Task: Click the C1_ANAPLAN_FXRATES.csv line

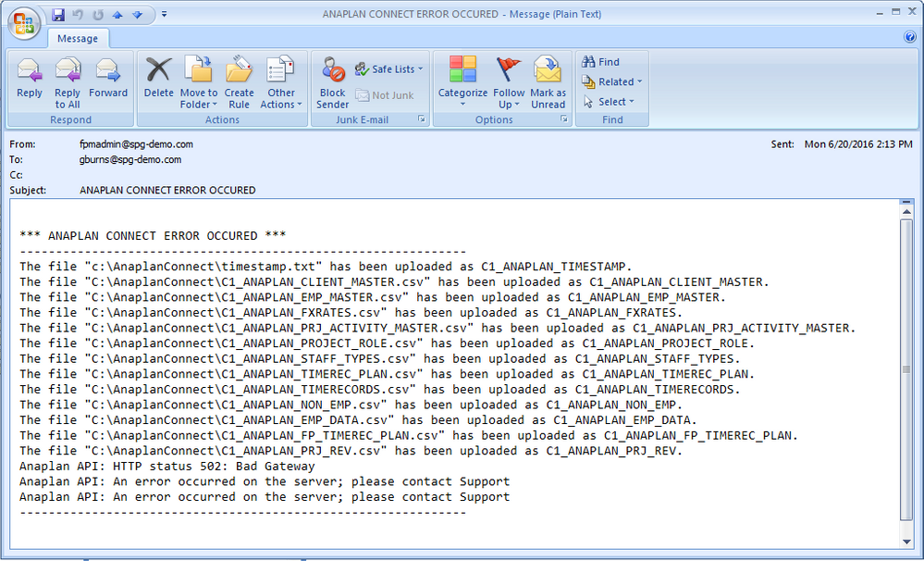Action: click(351, 313)
